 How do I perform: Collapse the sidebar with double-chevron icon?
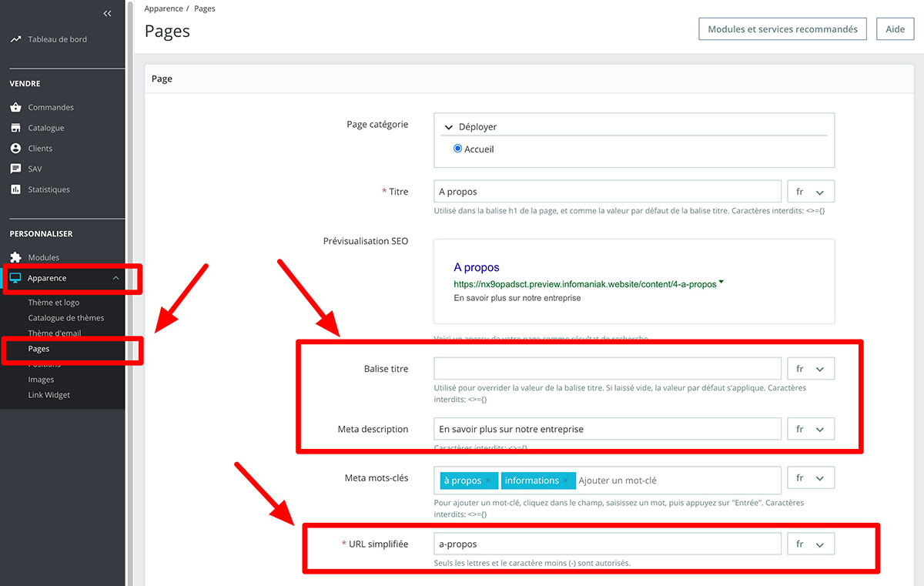click(x=107, y=13)
